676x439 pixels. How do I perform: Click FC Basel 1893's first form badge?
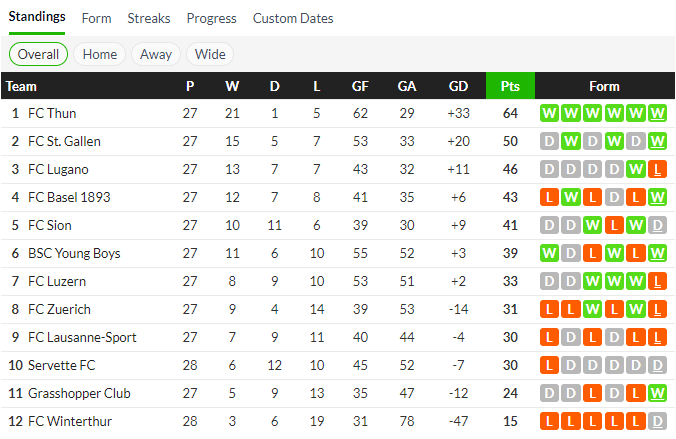click(x=548, y=197)
